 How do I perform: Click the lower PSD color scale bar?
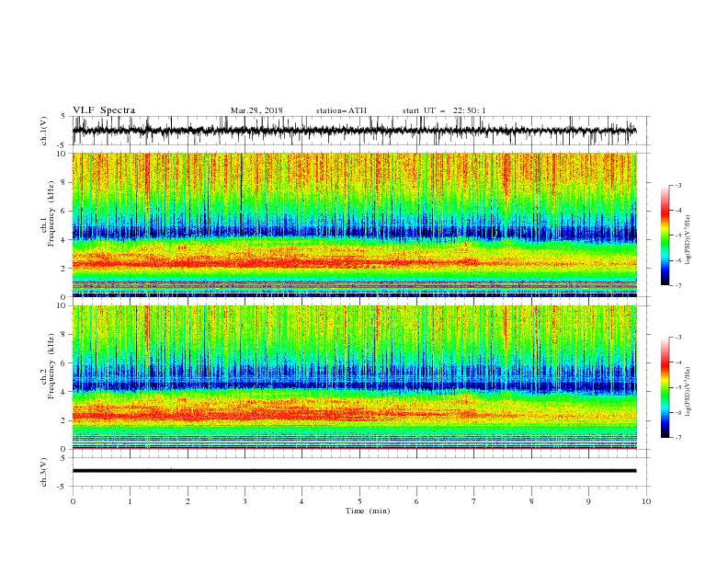(665, 387)
